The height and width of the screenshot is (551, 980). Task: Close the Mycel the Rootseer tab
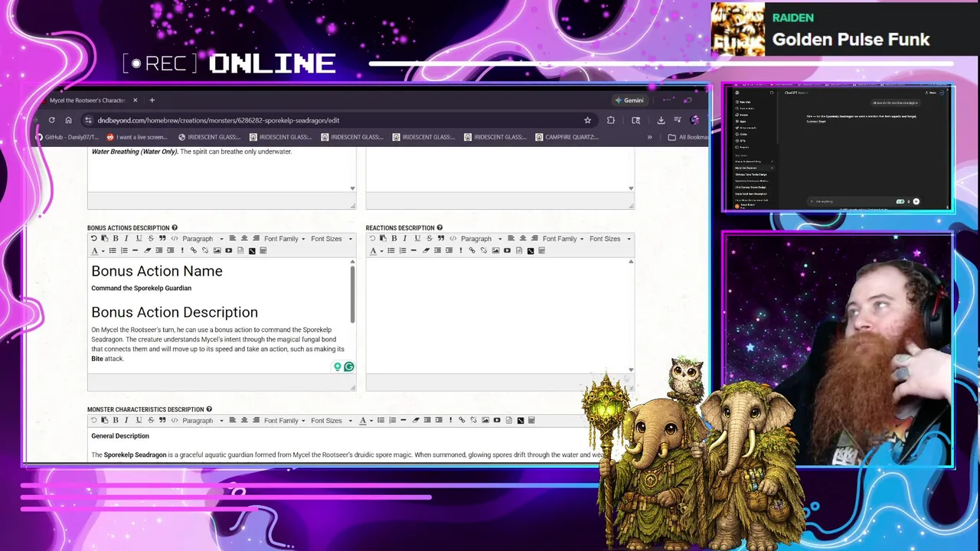pos(135,100)
